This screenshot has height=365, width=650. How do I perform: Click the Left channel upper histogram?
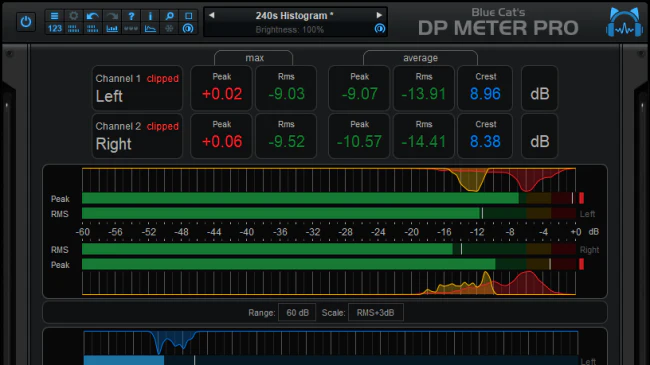(329, 180)
